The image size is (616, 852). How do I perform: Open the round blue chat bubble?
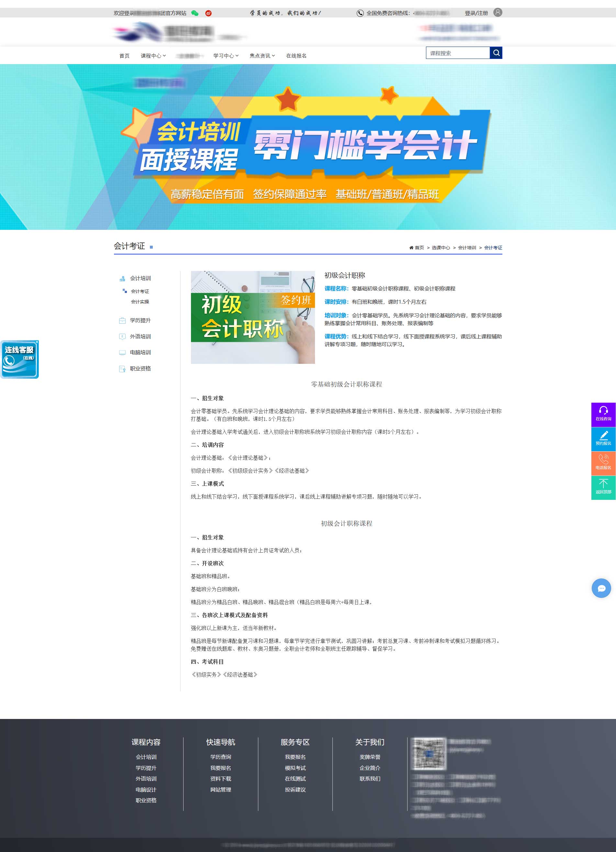[x=601, y=588]
